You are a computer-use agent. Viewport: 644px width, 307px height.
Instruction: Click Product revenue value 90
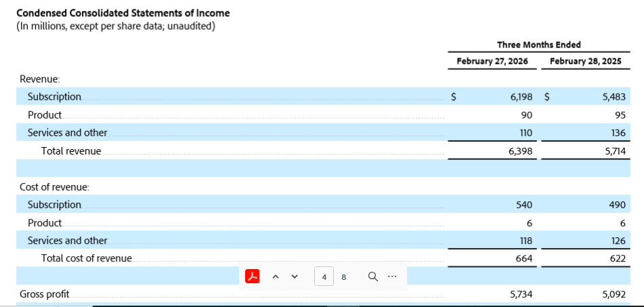[527, 115]
